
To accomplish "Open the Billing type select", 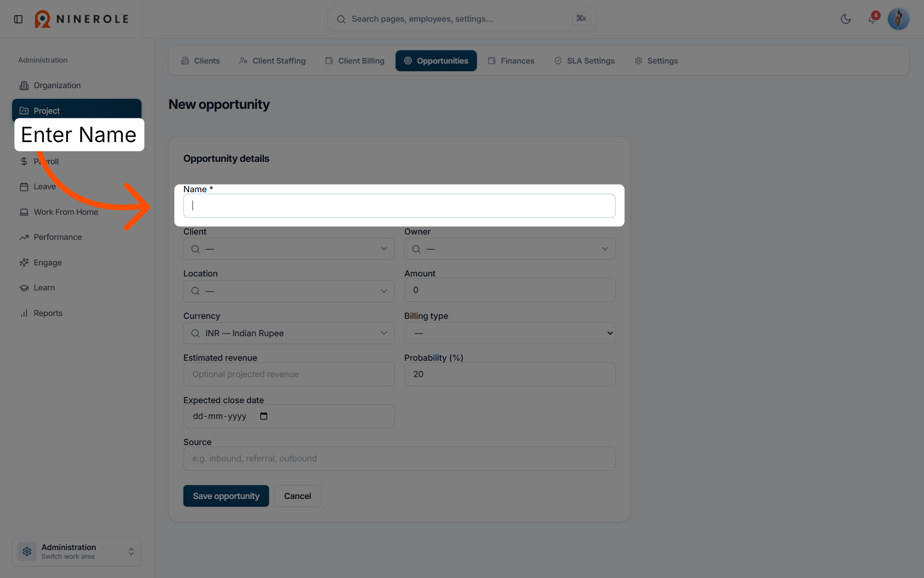I will pyautogui.click(x=510, y=333).
